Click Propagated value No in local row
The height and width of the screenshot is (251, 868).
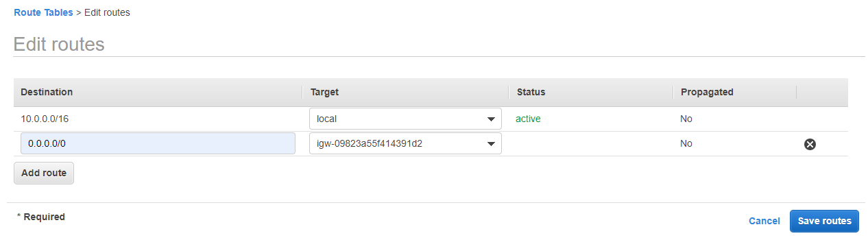(686, 119)
